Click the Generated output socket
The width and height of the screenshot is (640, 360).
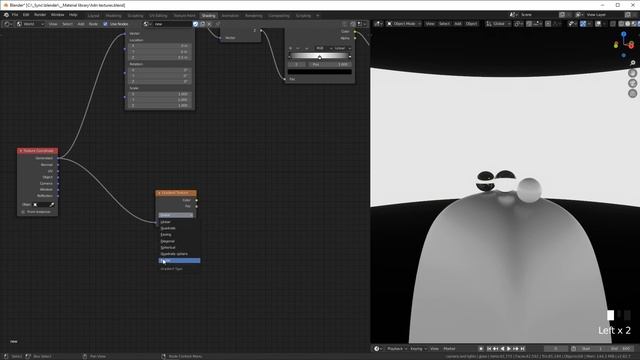[58, 158]
